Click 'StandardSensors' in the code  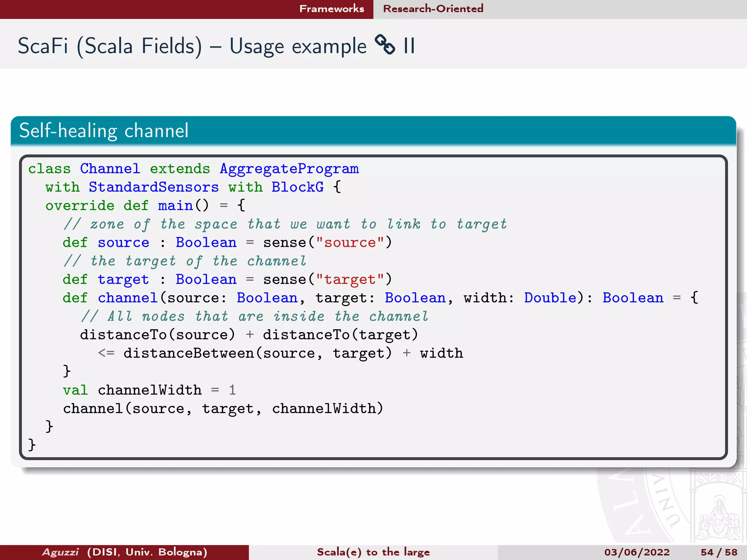(154, 187)
